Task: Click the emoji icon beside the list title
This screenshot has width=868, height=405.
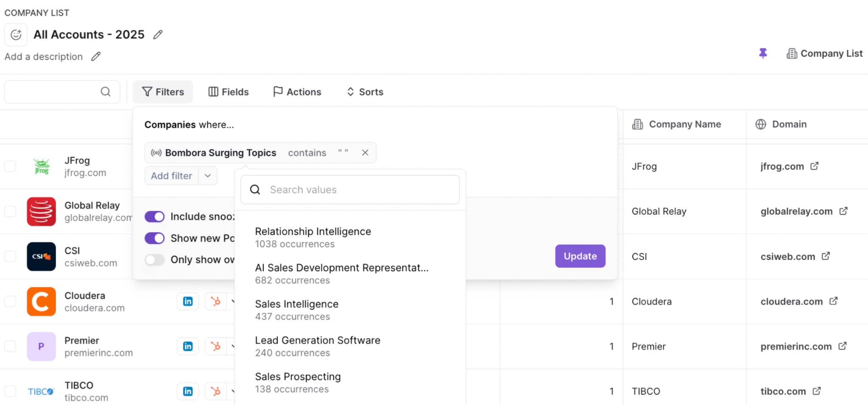Action: [16, 34]
